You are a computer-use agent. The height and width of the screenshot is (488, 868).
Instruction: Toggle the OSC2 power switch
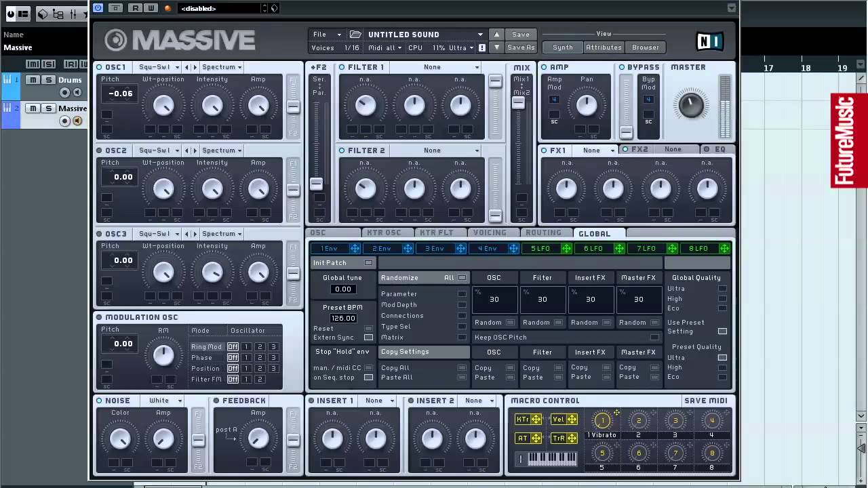(x=99, y=150)
